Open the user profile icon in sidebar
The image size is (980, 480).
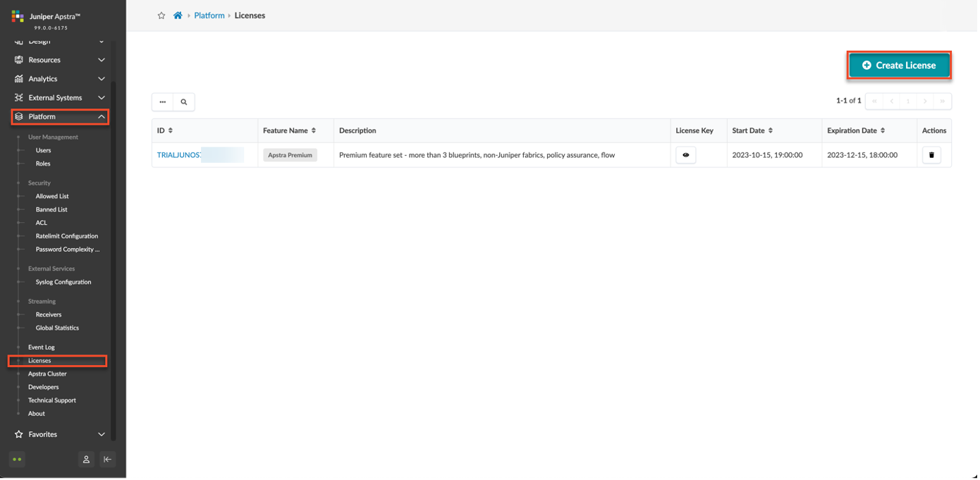(x=86, y=460)
